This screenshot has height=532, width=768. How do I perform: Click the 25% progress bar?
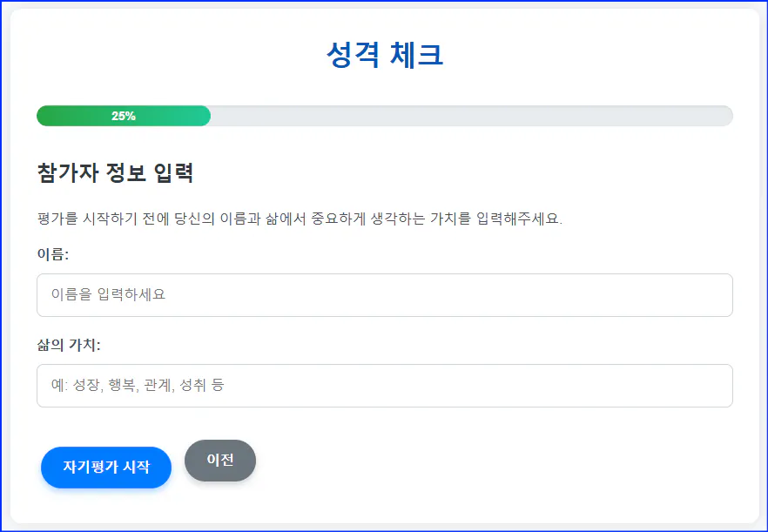pyautogui.click(x=384, y=115)
